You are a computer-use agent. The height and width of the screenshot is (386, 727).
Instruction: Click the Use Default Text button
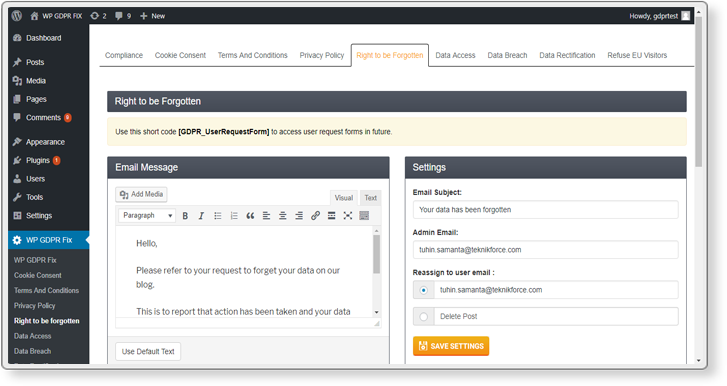(x=148, y=352)
